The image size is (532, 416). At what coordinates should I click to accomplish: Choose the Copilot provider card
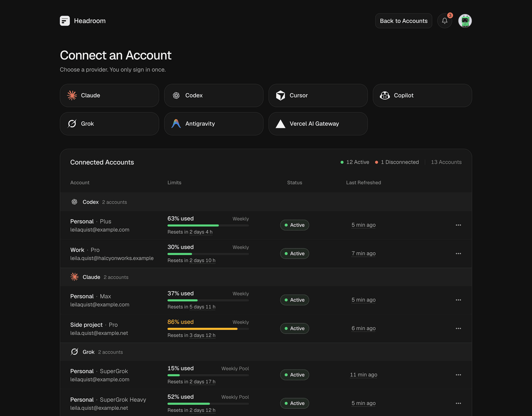pos(422,96)
